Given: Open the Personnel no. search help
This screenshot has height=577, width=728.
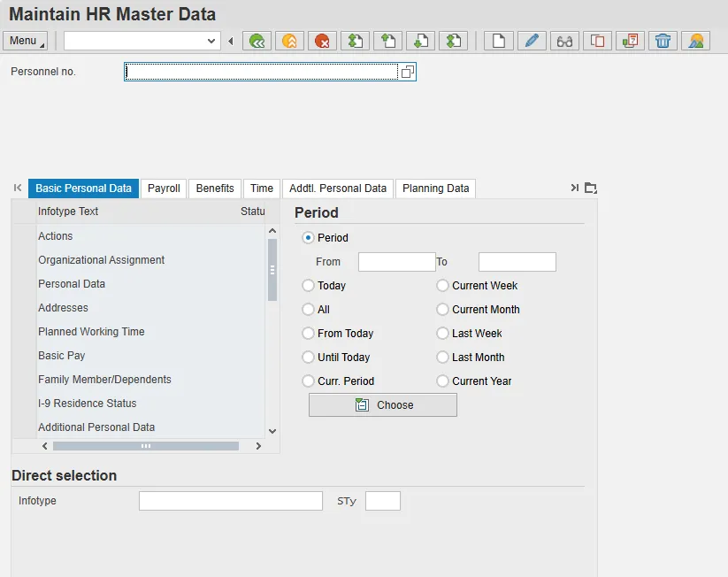Looking at the screenshot, I should pos(407,72).
